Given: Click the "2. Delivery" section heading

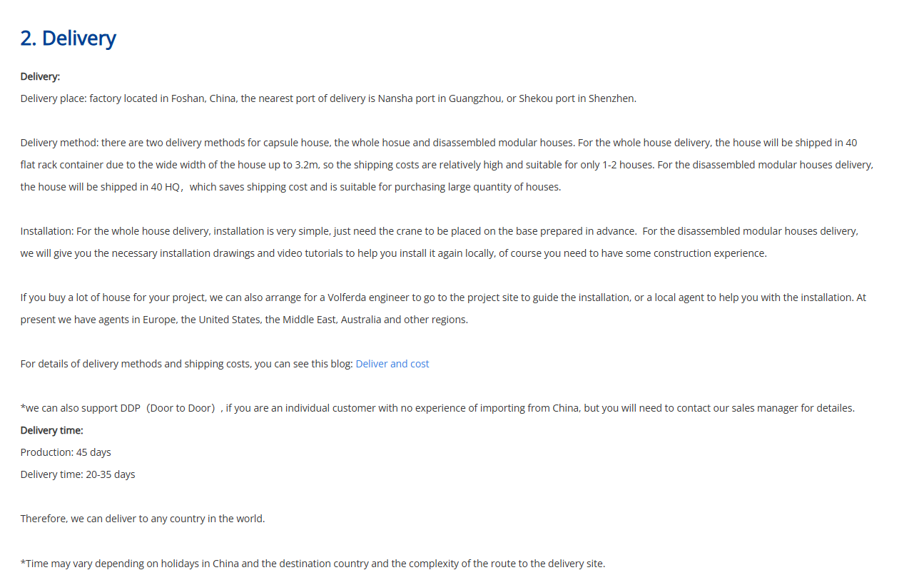Looking at the screenshot, I should [68, 39].
